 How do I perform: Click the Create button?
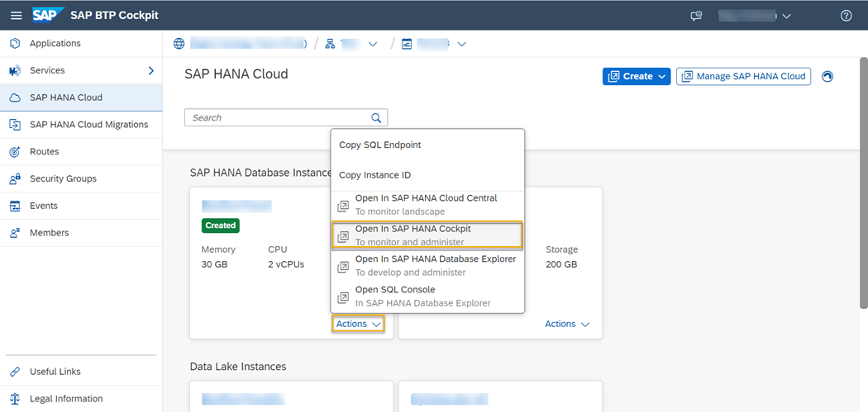tap(637, 76)
